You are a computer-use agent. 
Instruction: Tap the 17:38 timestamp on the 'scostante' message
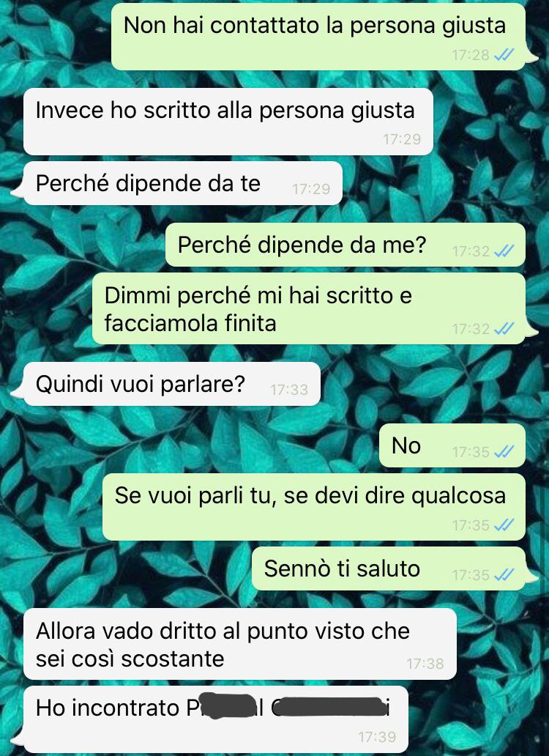425,664
